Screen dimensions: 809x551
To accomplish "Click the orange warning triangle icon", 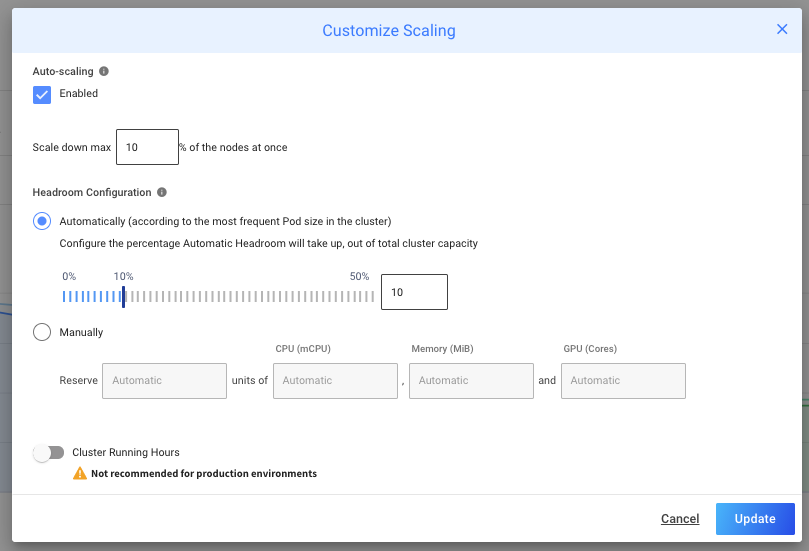I will coord(80,473).
